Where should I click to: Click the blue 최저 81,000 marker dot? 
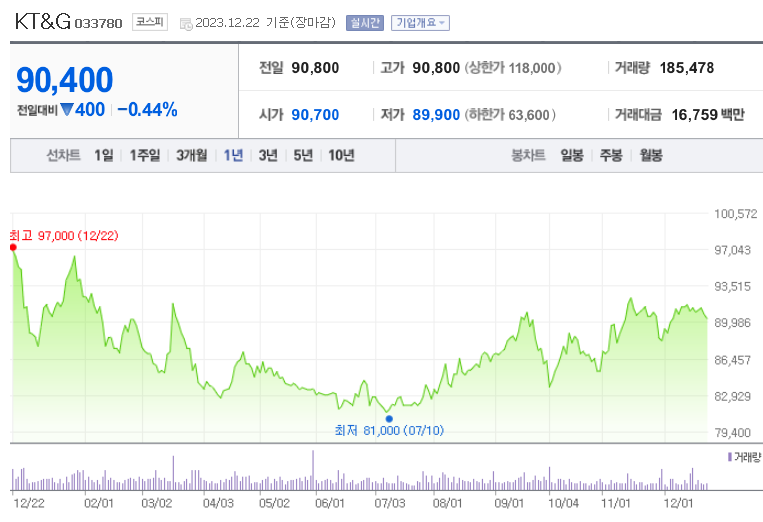click(389, 419)
